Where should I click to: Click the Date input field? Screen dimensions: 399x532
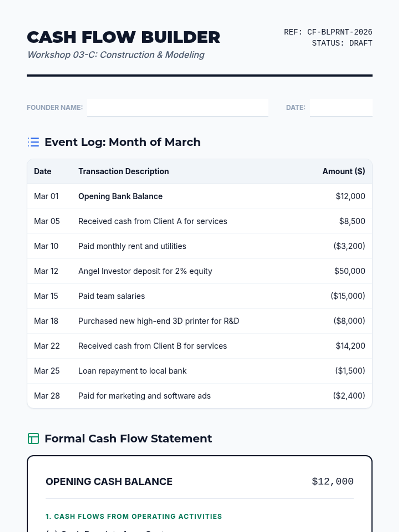[x=341, y=107]
